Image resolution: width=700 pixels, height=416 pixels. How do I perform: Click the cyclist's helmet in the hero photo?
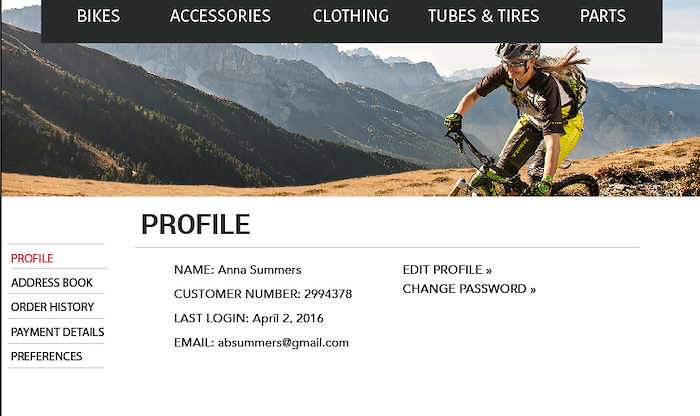click(x=518, y=51)
